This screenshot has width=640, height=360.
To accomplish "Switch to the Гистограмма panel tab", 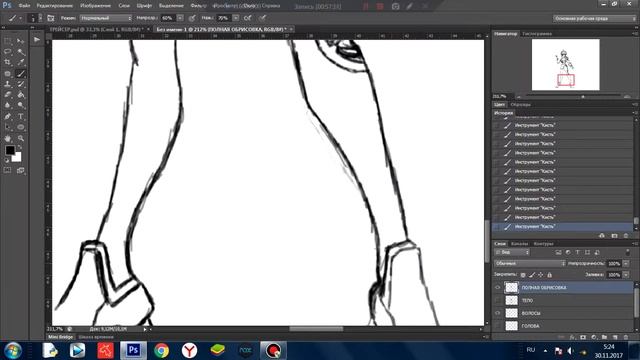I will coord(537,33).
